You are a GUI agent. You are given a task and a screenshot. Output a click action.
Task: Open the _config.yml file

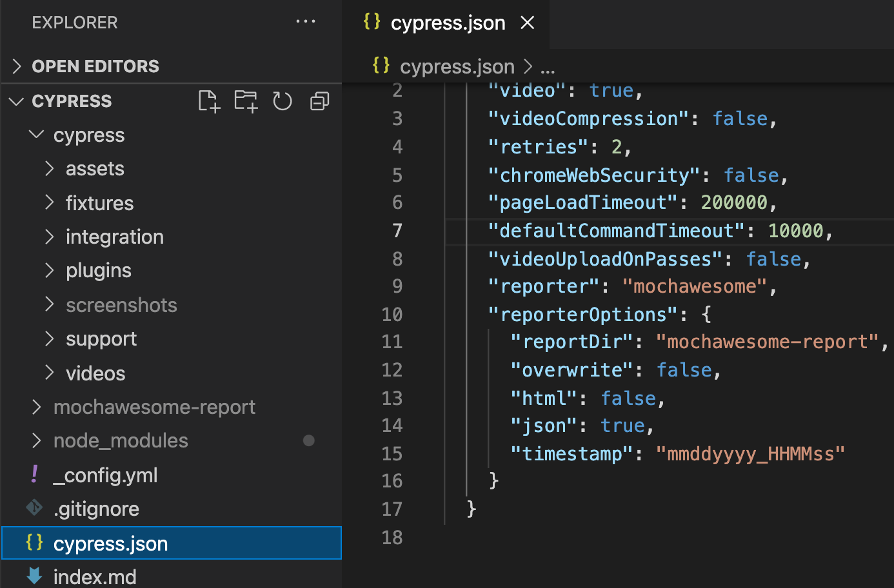click(105, 475)
